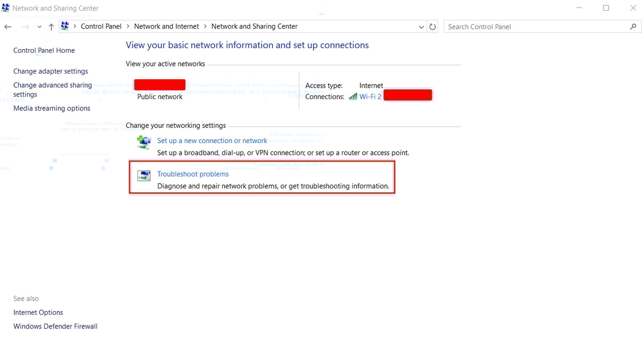The height and width of the screenshot is (338, 644).
Task: Expand the recent locations dropdown arrow
Action: (39, 26)
